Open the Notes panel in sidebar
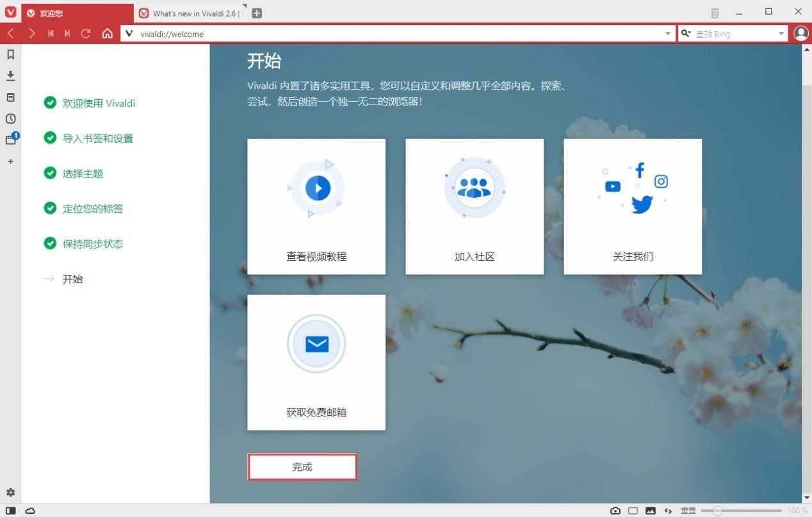 [10, 97]
